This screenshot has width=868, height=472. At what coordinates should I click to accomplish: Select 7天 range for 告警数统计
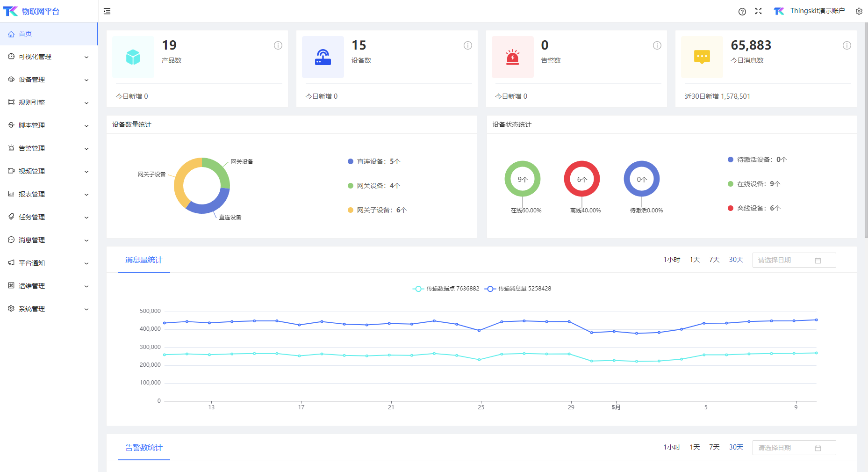tap(714, 447)
